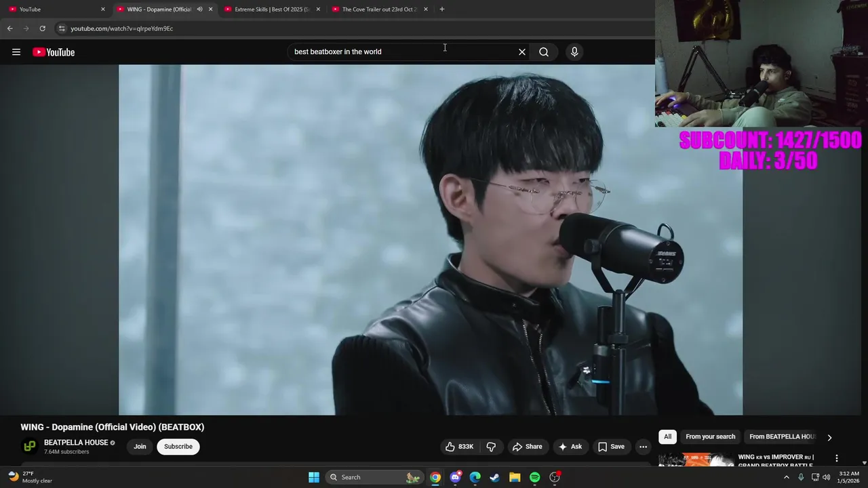The image size is (868, 488).
Task: Open the weather widget on taskbar
Action: (31, 477)
